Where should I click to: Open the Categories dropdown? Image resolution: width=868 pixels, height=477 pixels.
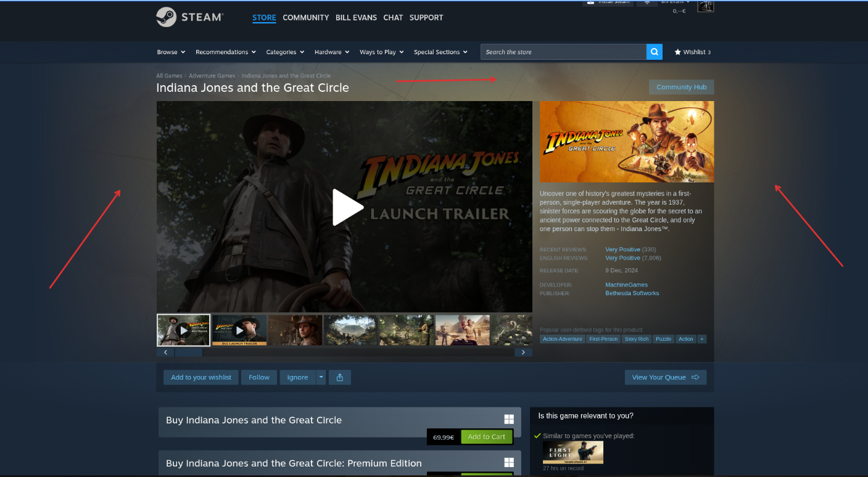285,52
